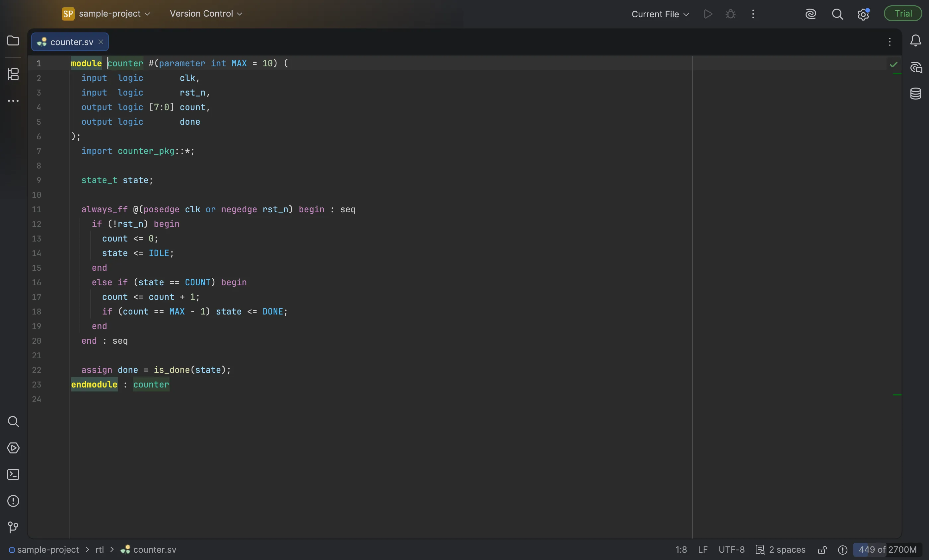The width and height of the screenshot is (929, 560).
Task: Click rtl folder in the breadcrumb
Action: 100,549
